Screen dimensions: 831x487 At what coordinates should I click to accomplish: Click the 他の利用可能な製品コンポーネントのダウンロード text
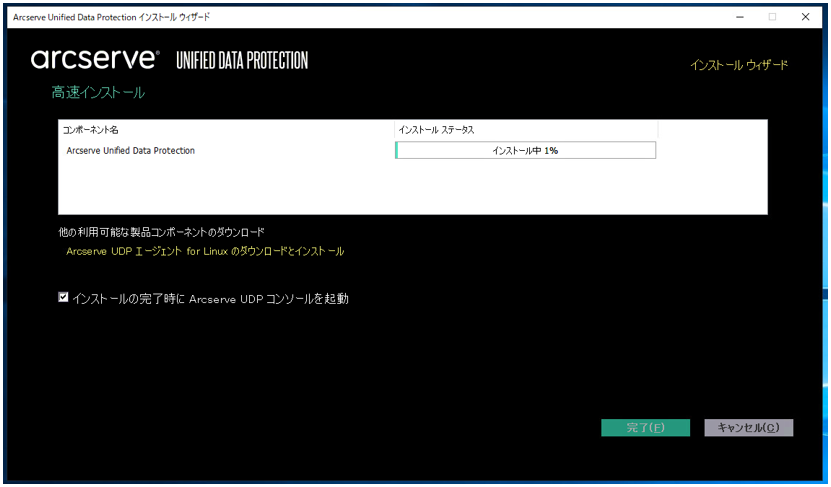[x=161, y=232]
